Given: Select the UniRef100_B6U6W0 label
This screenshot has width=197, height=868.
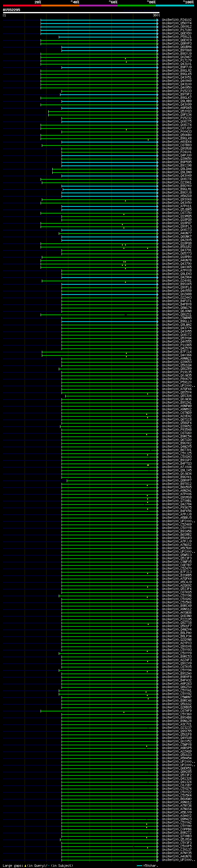Looking at the screenshot, I should (176, 799).
